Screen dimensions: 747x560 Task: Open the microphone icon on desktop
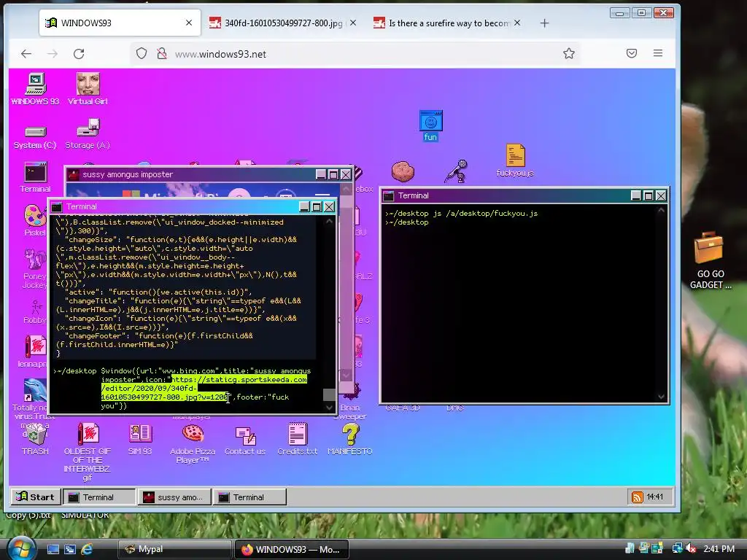coord(456,171)
